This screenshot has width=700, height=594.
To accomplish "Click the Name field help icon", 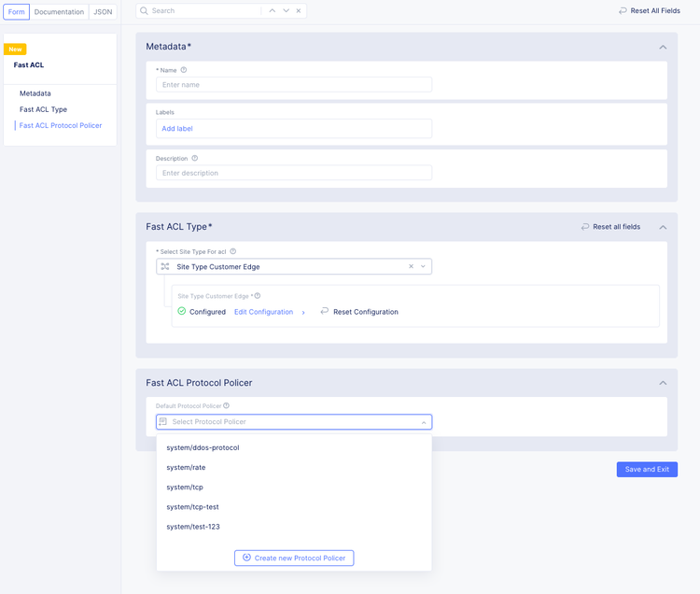I will [184, 70].
